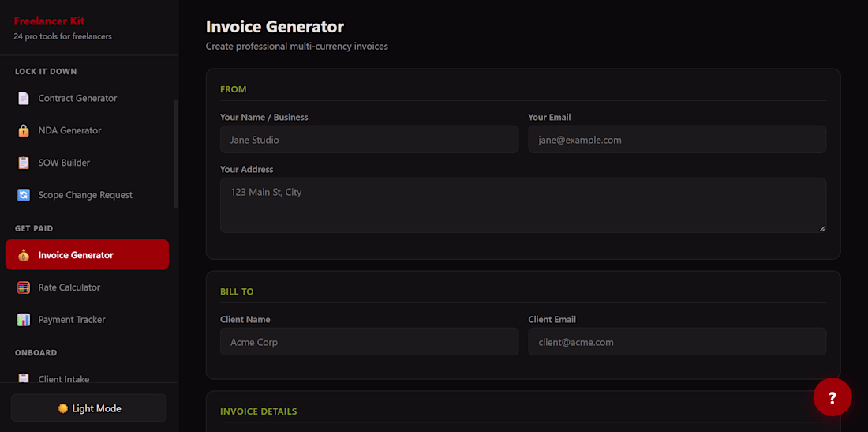This screenshot has height=432, width=868.
Task: Click the Rate Calculator abacus icon
Action: (x=23, y=287)
